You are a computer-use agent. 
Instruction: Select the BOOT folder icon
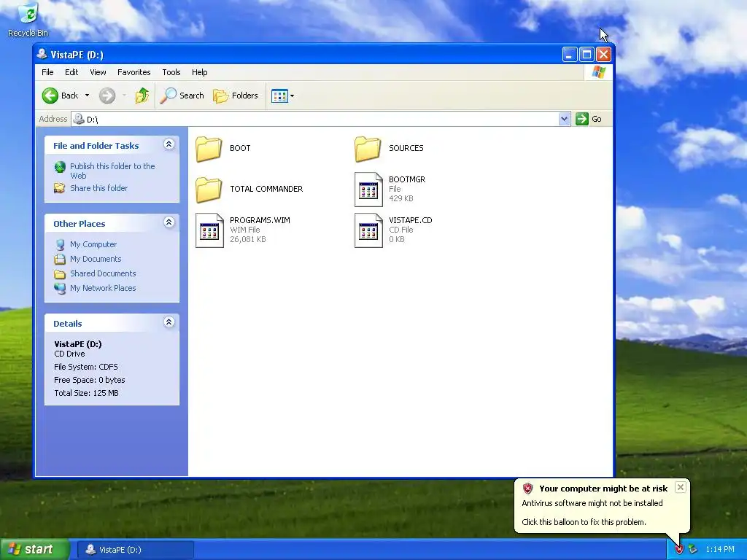(x=209, y=149)
